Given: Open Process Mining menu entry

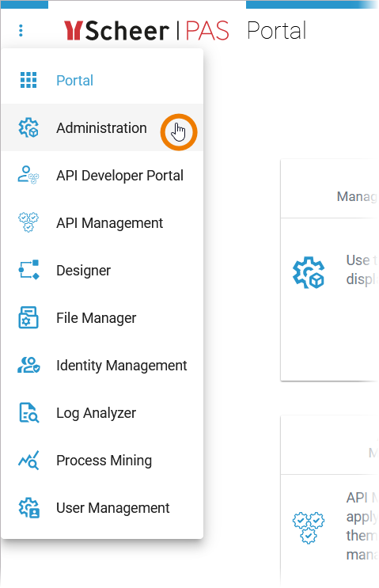Looking at the screenshot, I should tap(102, 460).
